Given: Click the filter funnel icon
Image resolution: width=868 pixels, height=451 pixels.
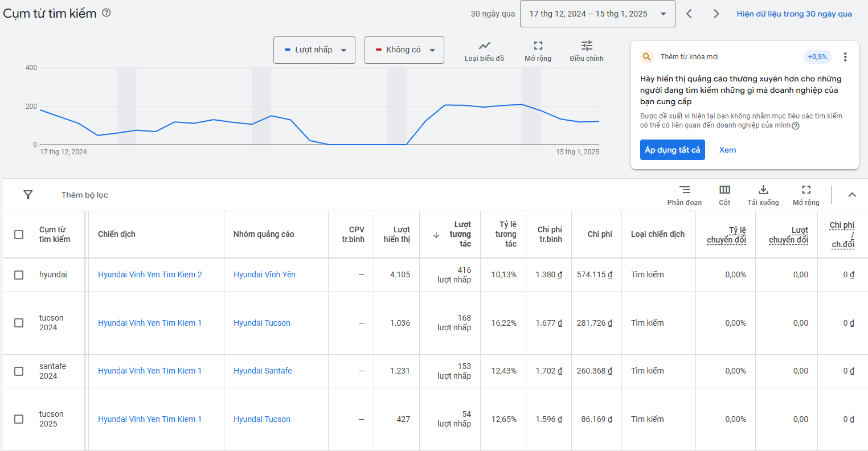Looking at the screenshot, I should [x=28, y=195].
